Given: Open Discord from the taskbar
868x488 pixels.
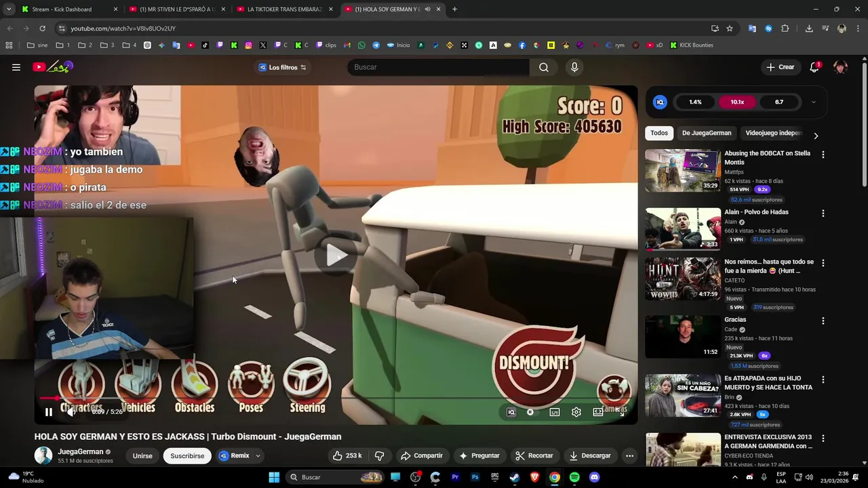Looking at the screenshot, I should (595, 477).
